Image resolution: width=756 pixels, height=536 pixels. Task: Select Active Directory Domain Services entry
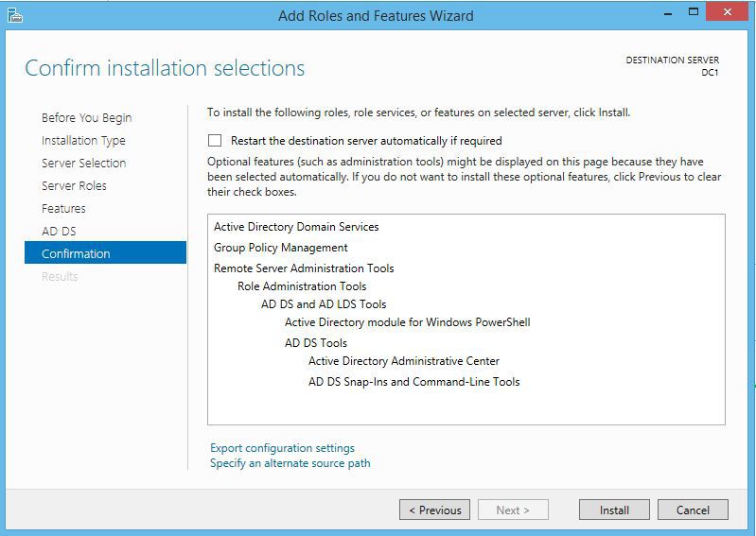[x=296, y=227]
